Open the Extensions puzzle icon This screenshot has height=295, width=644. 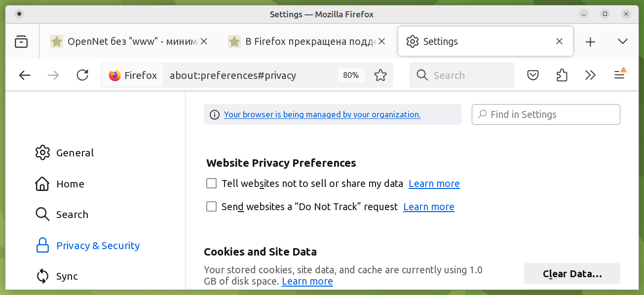point(562,75)
